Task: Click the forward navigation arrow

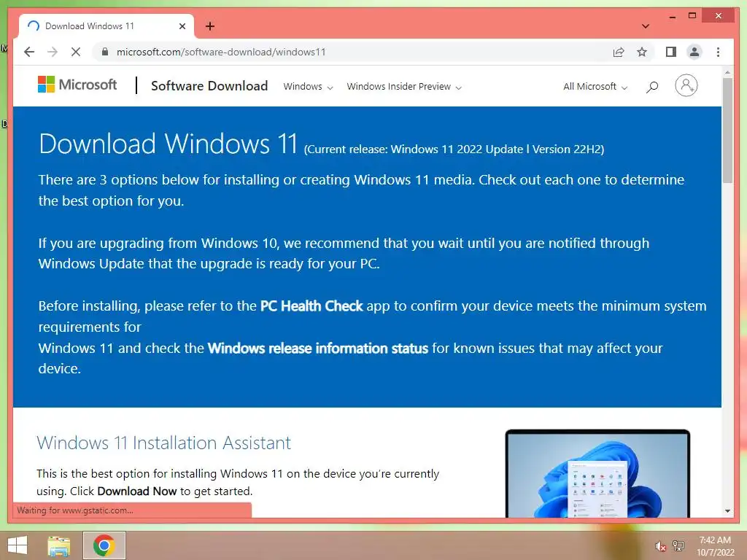Action: click(53, 52)
